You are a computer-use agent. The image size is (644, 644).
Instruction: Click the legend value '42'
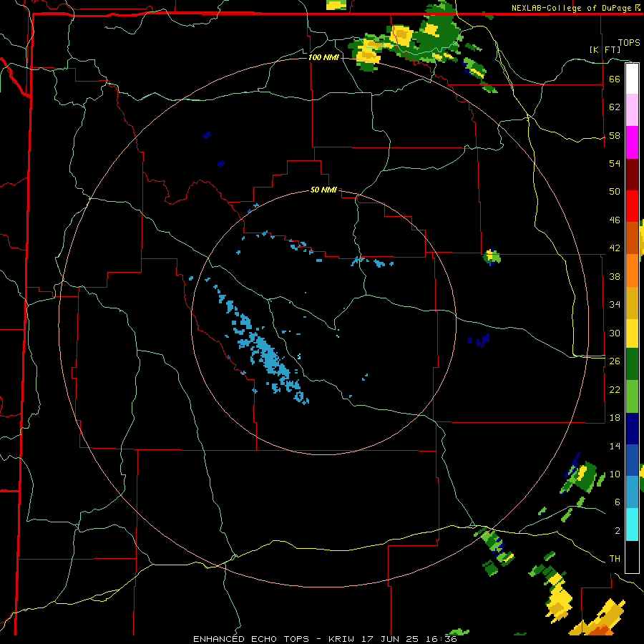615,248
